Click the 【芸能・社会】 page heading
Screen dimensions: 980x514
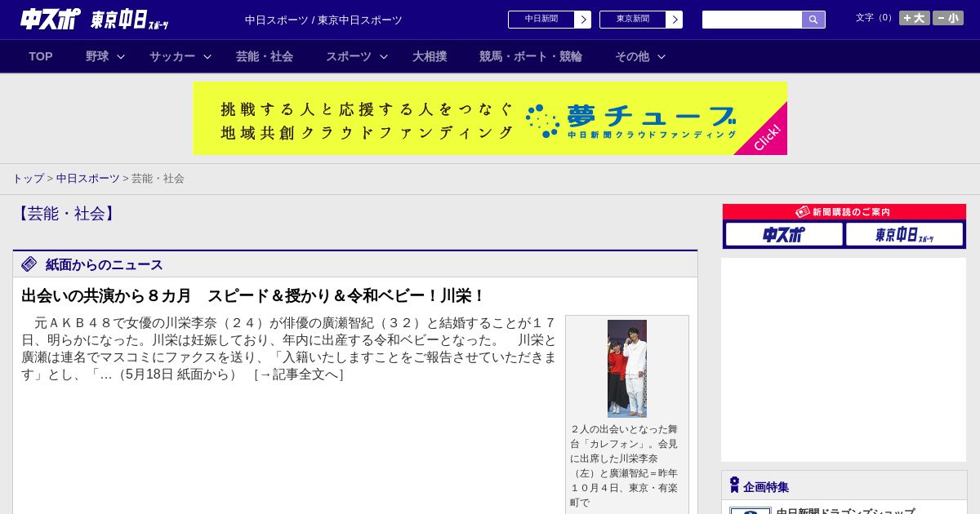click(66, 214)
